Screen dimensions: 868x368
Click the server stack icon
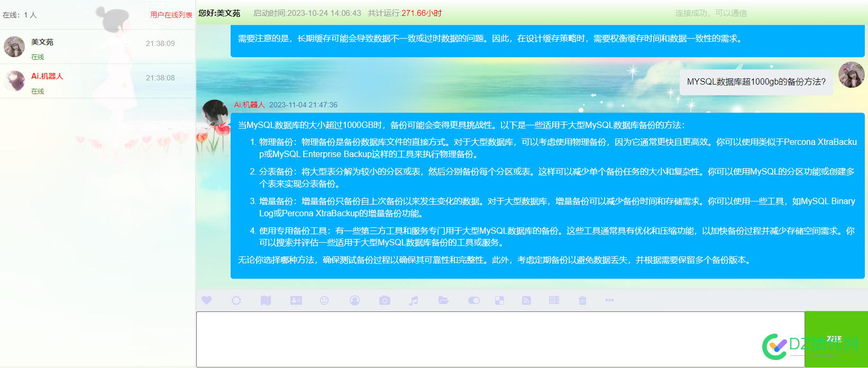(x=554, y=300)
